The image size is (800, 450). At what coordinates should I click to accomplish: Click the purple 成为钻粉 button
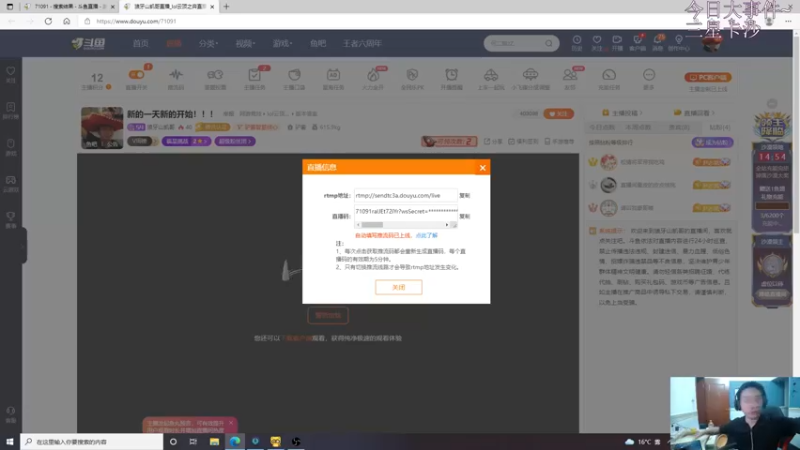point(712,142)
